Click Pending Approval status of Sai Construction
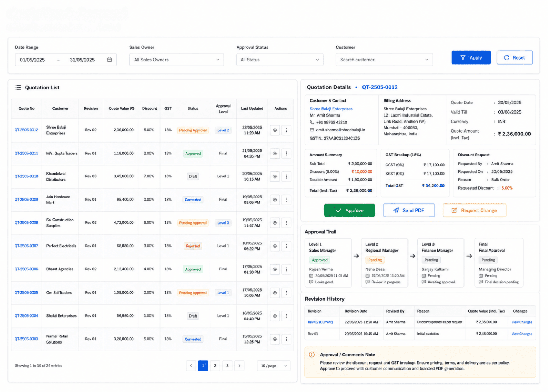Image resolution: width=548 pixels, height=392 pixels. [193, 223]
